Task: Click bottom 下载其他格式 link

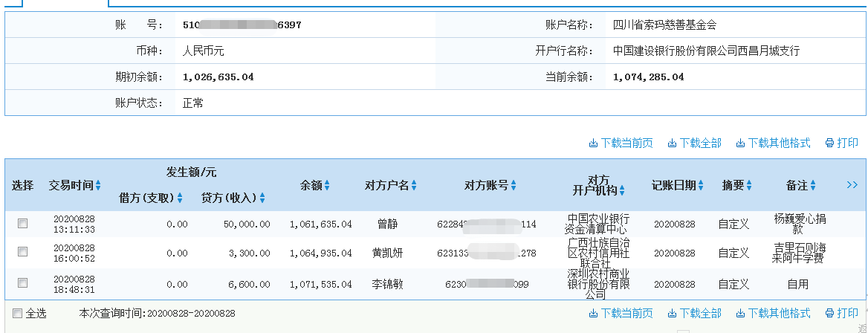Action: [774, 313]
